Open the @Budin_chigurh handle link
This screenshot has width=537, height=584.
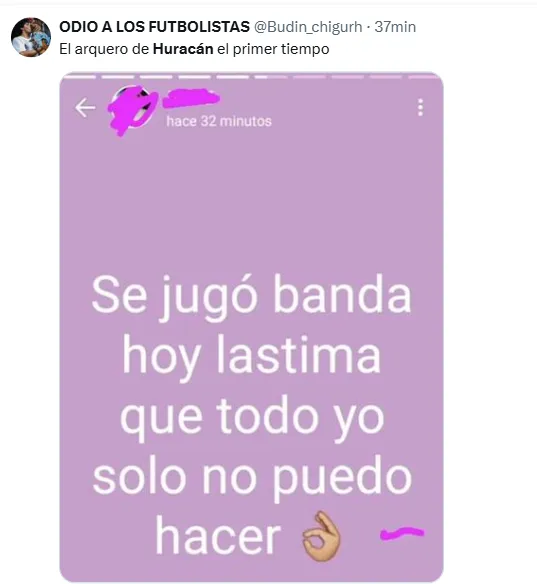(x=308, y=27)
